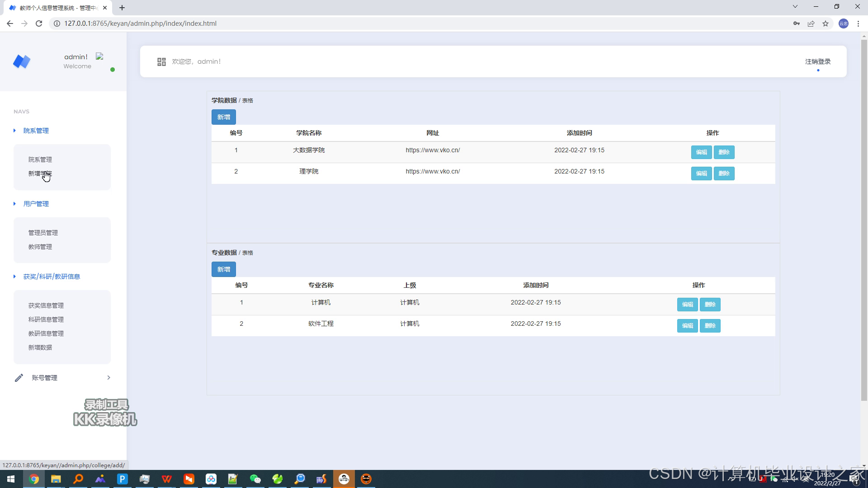The width and height of the screenshot is (868, 488).
Task: Click 注销登录 to log out
Action: pos(818,61)
